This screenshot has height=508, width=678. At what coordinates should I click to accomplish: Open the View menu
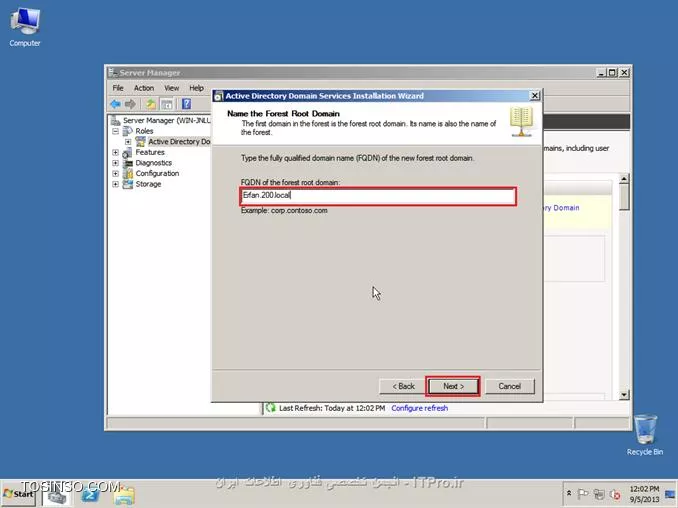coord(172,88)
